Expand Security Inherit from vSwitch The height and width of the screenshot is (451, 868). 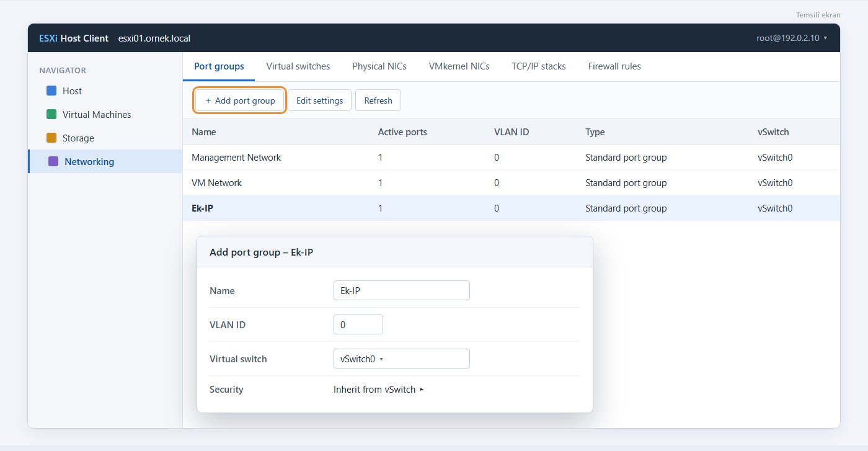coord(378,390)
